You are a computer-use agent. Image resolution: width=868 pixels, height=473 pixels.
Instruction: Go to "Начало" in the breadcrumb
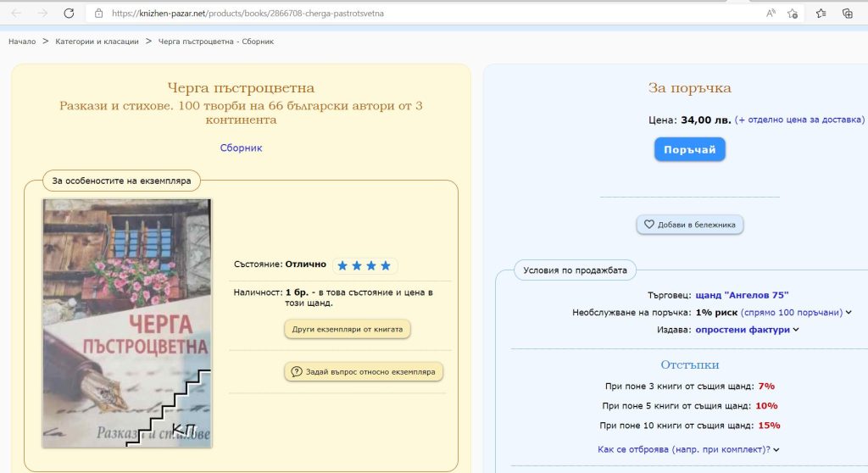coord(22,42)
